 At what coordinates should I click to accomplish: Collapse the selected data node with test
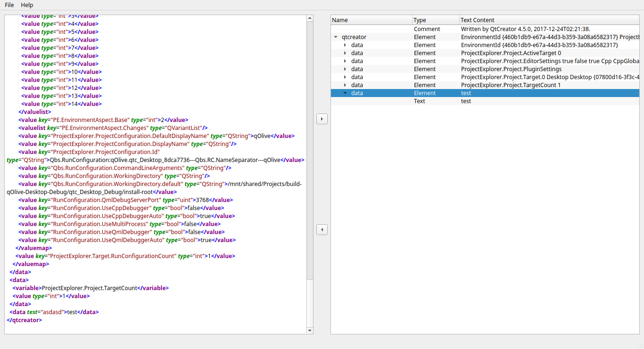pyautogui.click(x=345, y=93)
